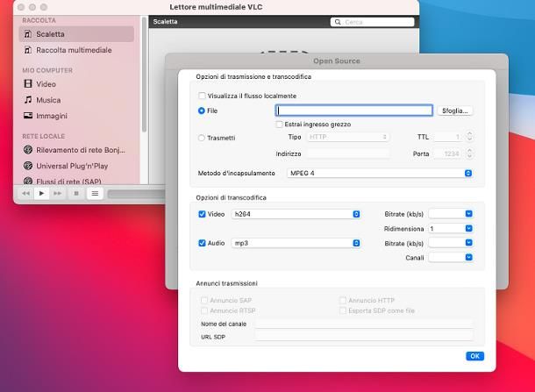Select the Trasmetti radio button
This screenshot has width=535, height=392.
(202, 138)
